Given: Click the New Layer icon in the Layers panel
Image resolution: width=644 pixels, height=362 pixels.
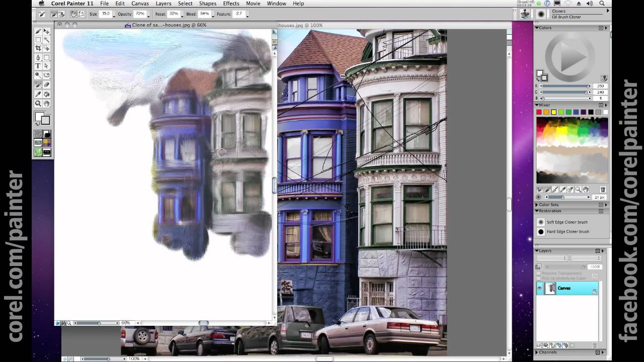Looking at the screenshot, I should (x=552, y=345).
